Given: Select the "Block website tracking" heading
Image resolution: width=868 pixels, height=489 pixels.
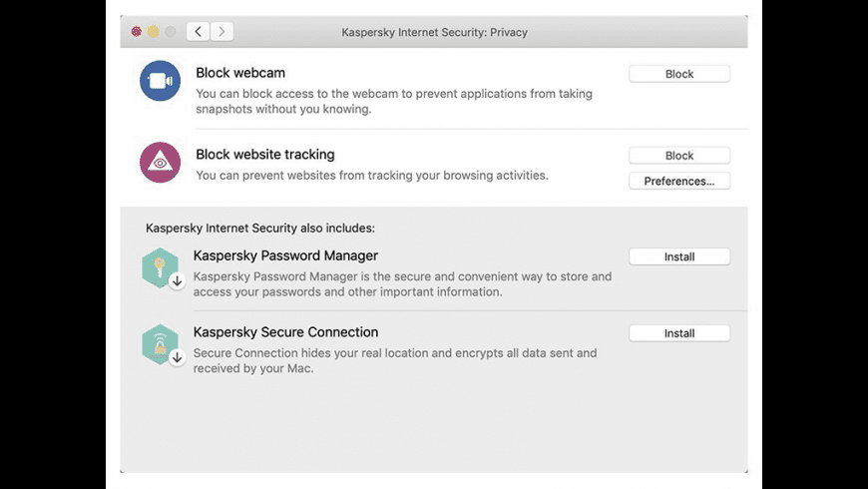Looking at the screenshot, I should (265, 155).
